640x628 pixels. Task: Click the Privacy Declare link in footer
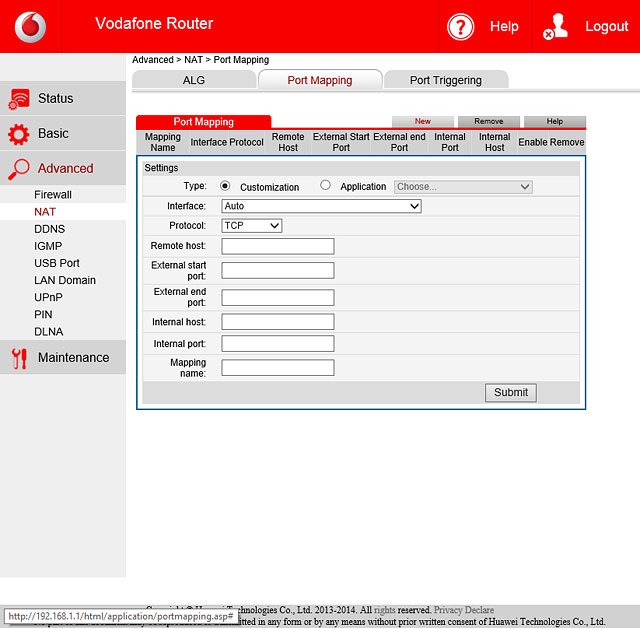tap(464, 610)
